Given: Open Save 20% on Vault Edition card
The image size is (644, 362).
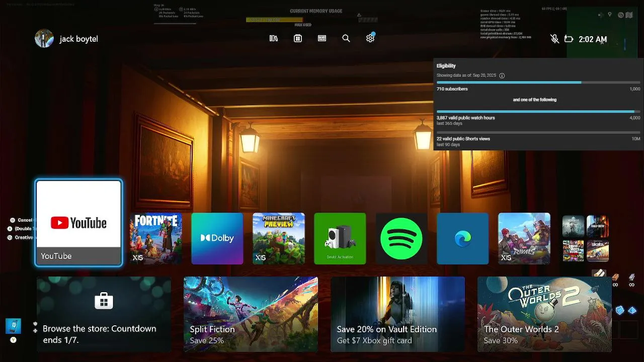Looking at the screenshot, I should click(x=397, y=314).
